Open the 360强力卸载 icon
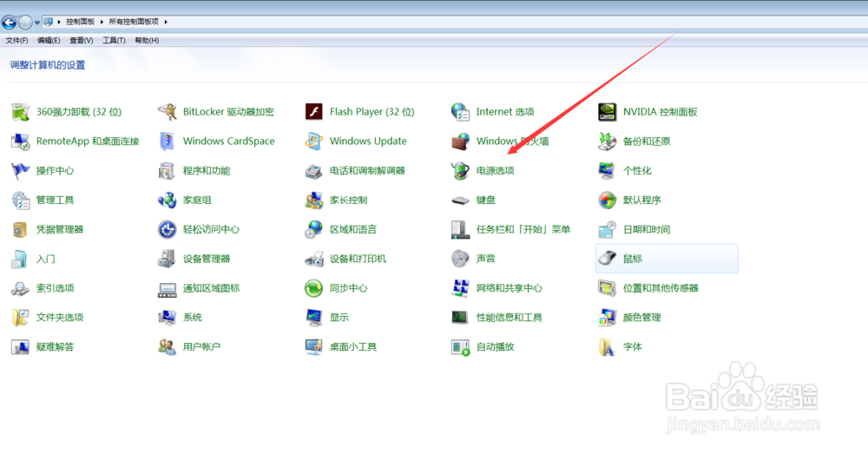Screen dimensions: 868x454 point(21,112)
